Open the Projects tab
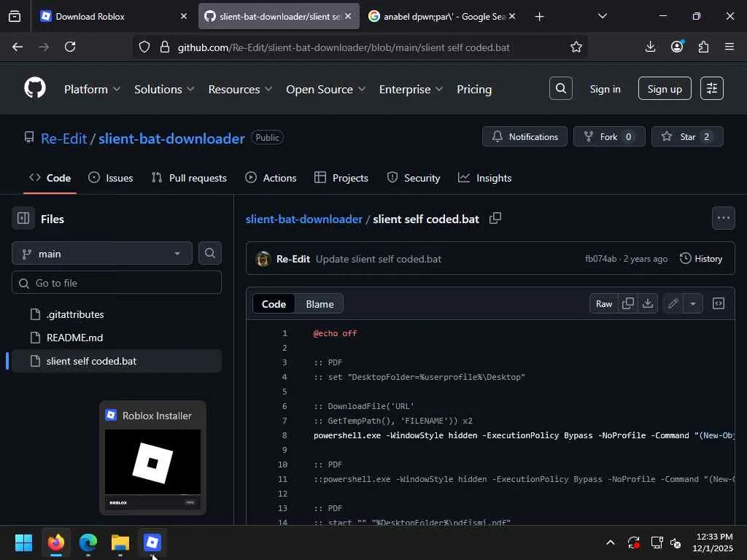This screenshot has height=560, width=747. click(341, 178)
